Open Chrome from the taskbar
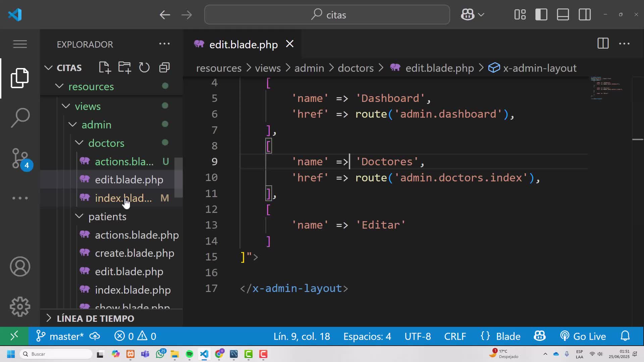 click(219, 354)
